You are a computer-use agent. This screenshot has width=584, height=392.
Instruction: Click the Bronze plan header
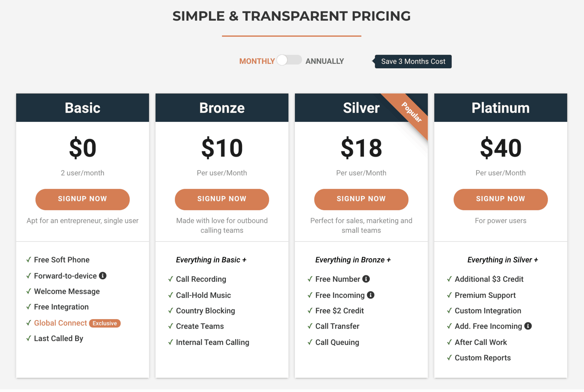pos(222,108)
